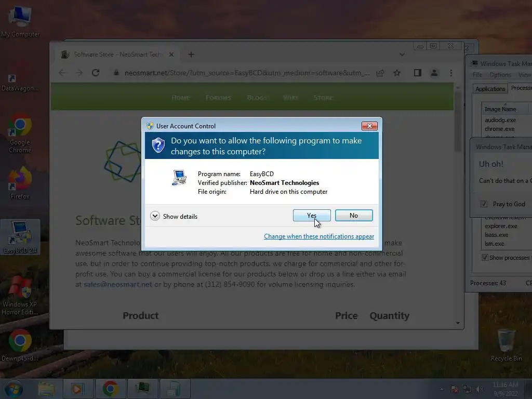
Task: Open Task Manager Options menu
Action: 500,75
